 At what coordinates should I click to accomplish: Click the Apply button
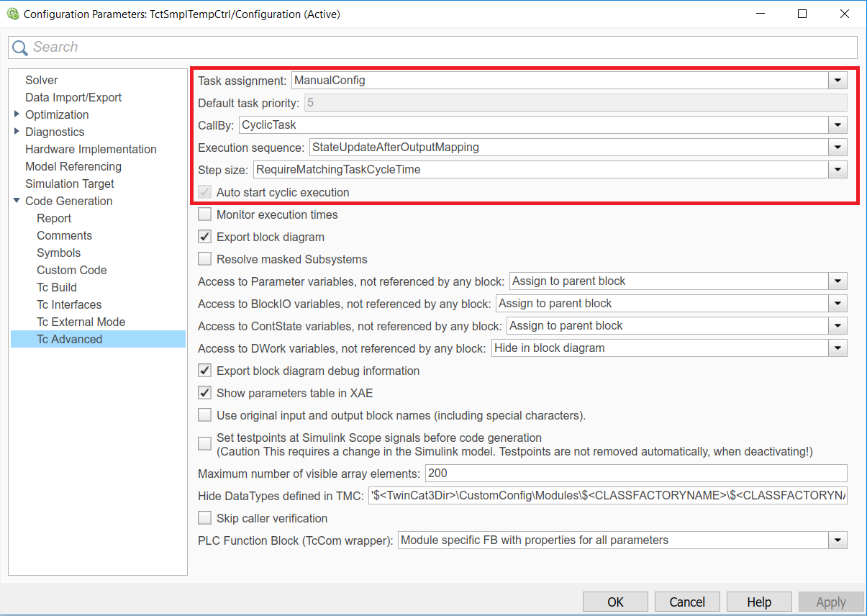(831, 602)
